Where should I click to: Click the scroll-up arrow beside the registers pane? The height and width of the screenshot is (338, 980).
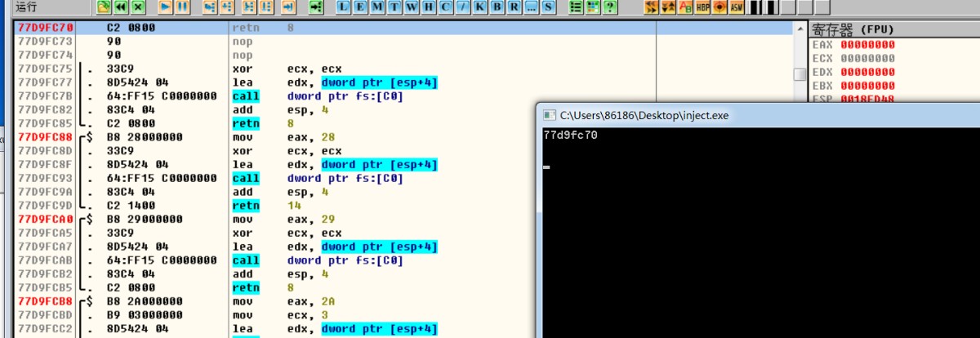801,29
